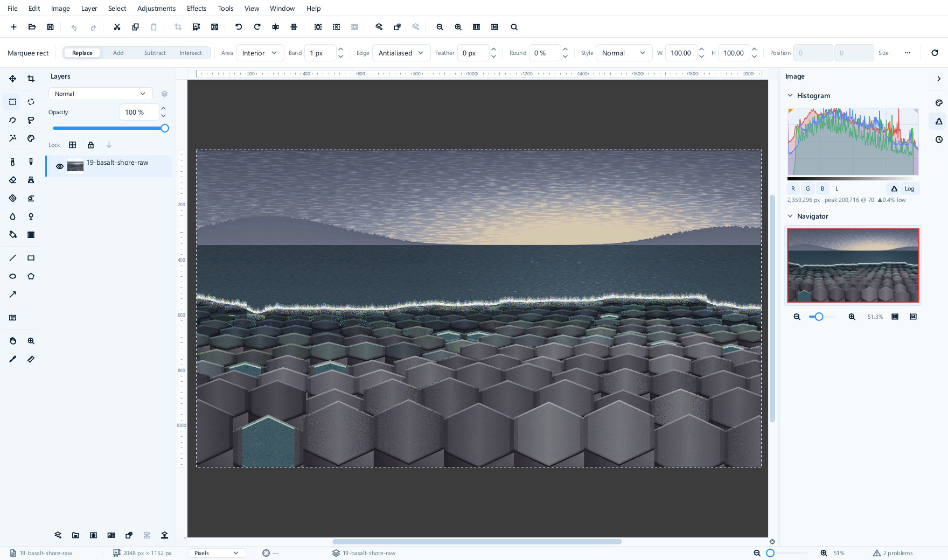Toggle the R histogram channel
Image resolution: width=948 pixels, height=560 pixels.
click(x=793, y=188)
